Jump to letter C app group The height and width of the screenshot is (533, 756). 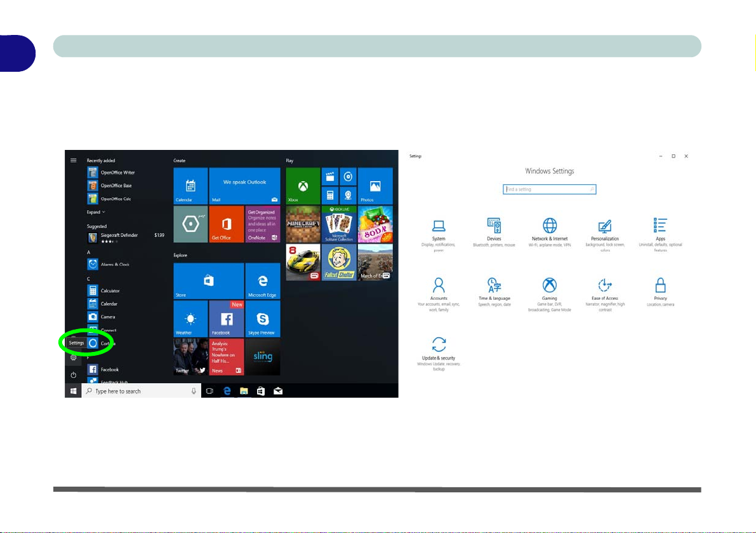[88, 278]
